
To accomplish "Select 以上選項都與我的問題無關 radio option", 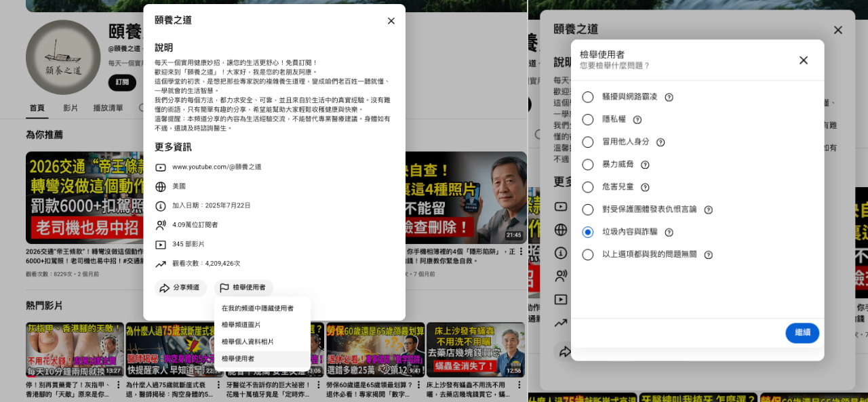I will (587, 255).
